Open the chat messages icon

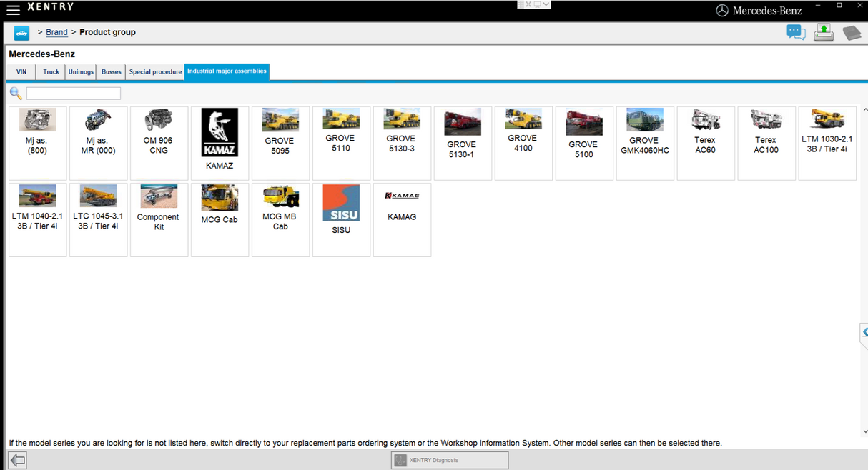(x=796, y=32)
